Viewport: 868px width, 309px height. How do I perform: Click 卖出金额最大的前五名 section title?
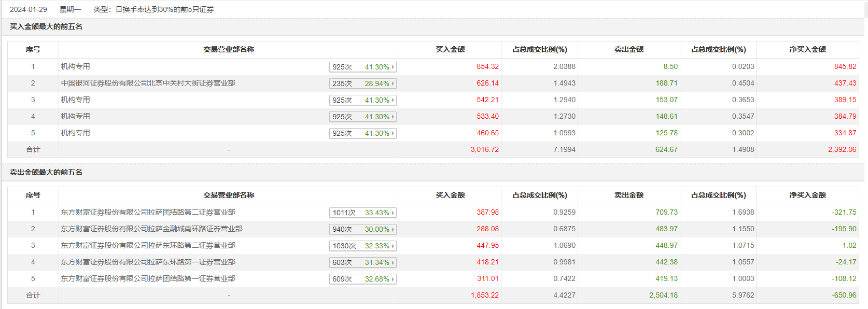tap(46, 172)
